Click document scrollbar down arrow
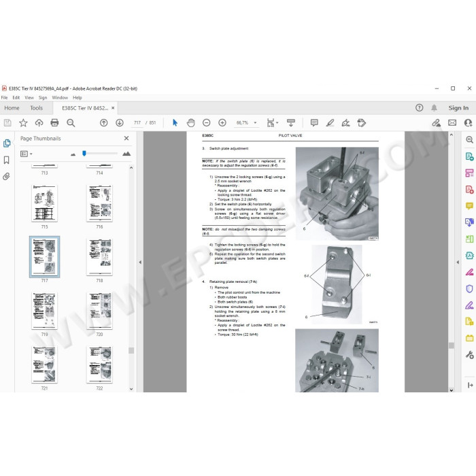476x476 pixels. click(x=452, y=390)
